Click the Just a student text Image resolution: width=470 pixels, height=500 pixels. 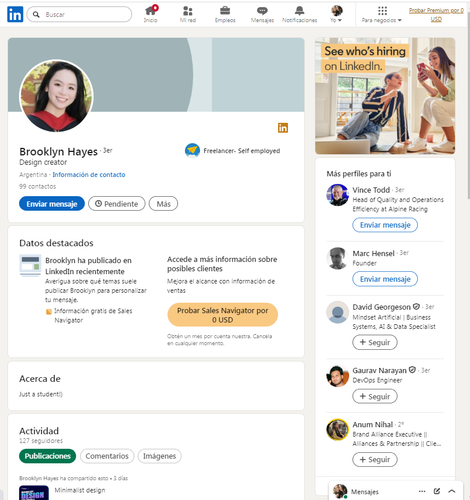point(41,394)
